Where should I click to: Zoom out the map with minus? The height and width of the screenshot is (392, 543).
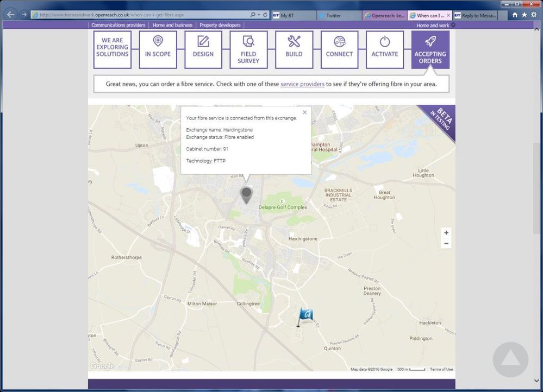click(x=446, y=244)
